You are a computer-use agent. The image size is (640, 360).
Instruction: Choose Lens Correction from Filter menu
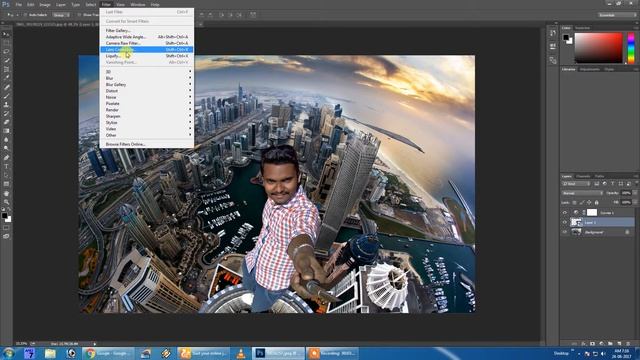(x=147, y=49)
